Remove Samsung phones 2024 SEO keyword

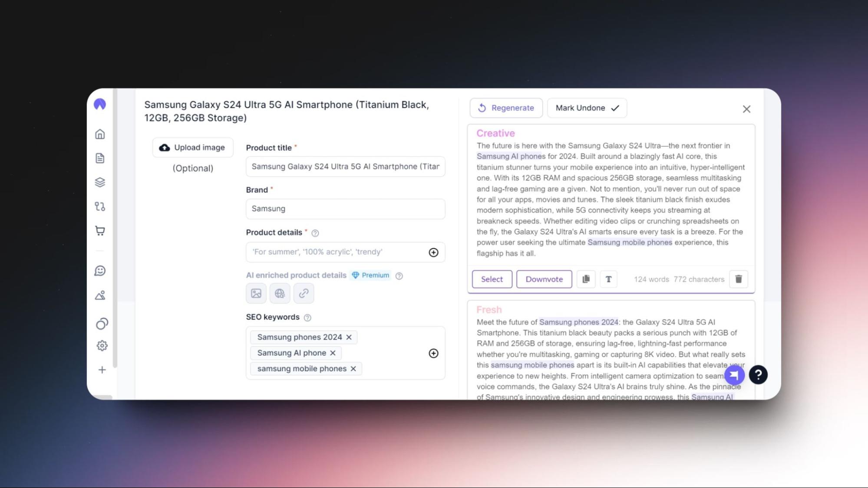pyautogui.click(x=350, y=337)
